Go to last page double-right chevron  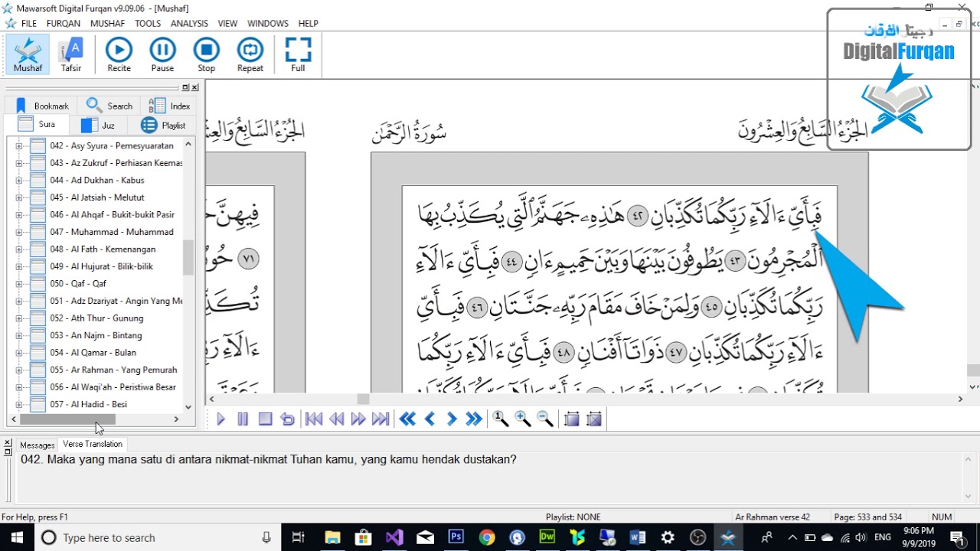coord(474,419)
